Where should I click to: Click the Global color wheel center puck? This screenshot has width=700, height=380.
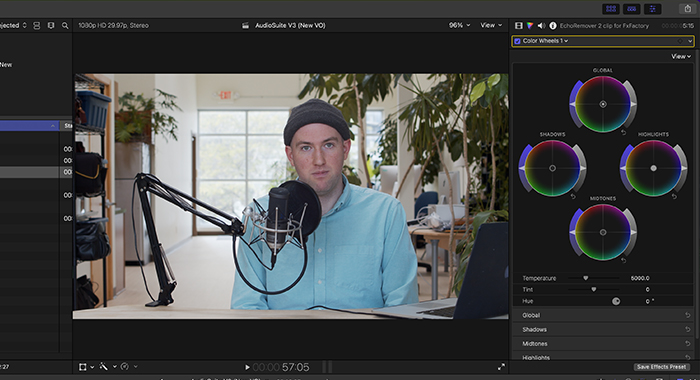click(x=603, y=104)
